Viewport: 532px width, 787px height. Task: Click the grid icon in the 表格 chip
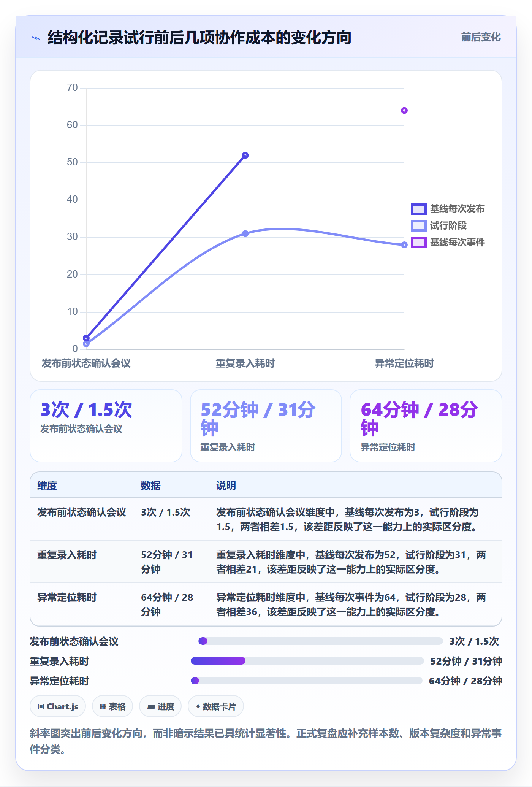pos(103,707)
